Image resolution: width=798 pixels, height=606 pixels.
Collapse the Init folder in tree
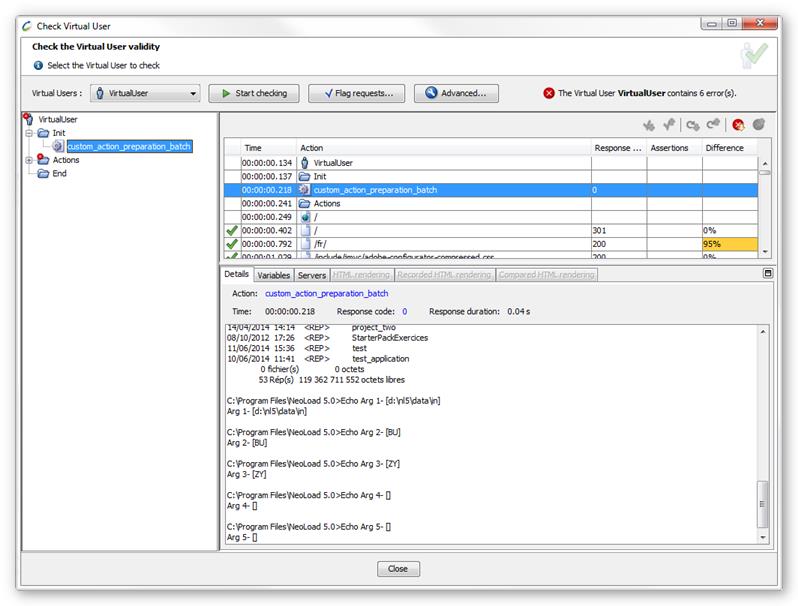28,132
